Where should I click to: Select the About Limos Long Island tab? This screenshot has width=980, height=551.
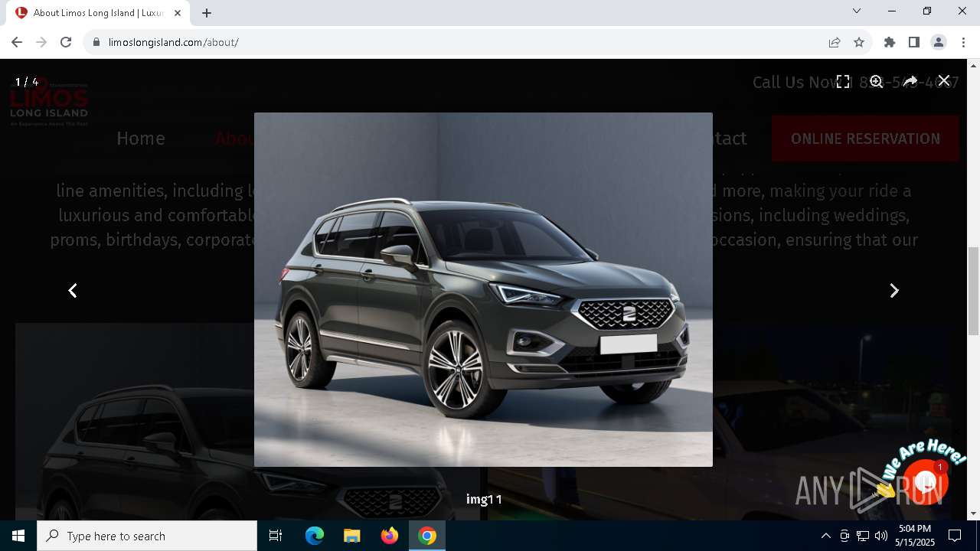tap(99, 13)
